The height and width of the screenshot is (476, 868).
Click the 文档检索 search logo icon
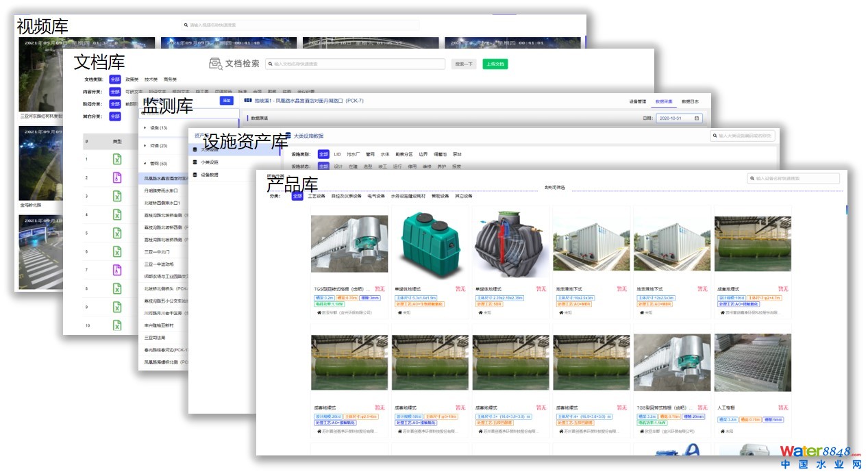click(x=215, y=64)
